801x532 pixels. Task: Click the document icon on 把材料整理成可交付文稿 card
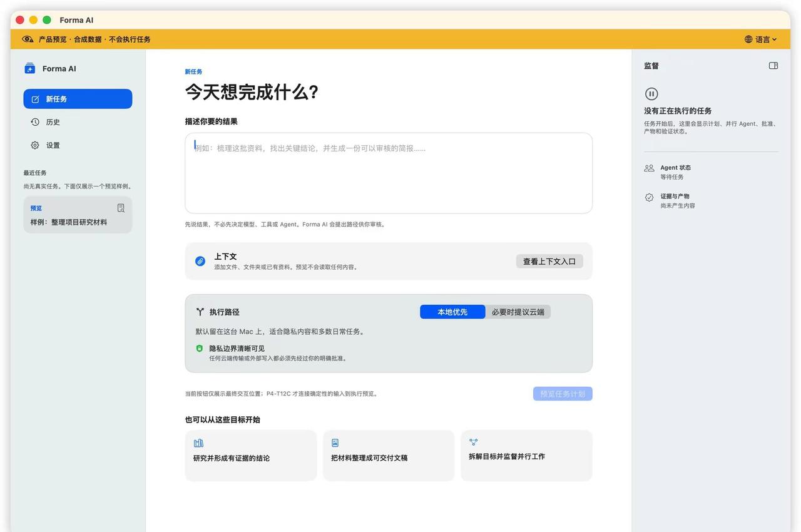pyautogui.click(x=335, y=442)
